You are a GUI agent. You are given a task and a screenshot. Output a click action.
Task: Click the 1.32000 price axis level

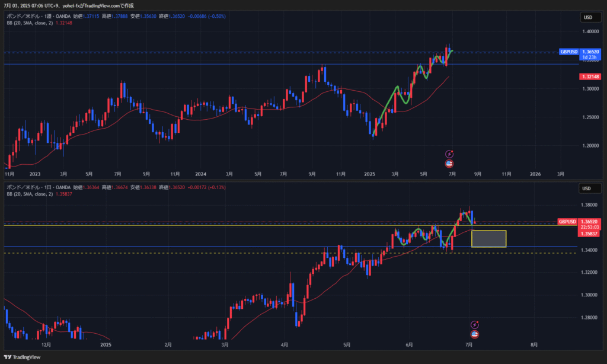(589, 272)
